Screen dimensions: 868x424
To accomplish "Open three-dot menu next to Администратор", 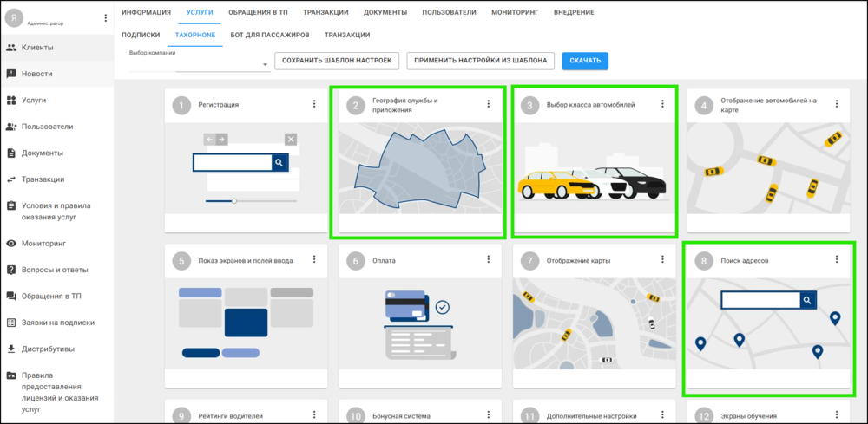I will (x=106, y=18).
